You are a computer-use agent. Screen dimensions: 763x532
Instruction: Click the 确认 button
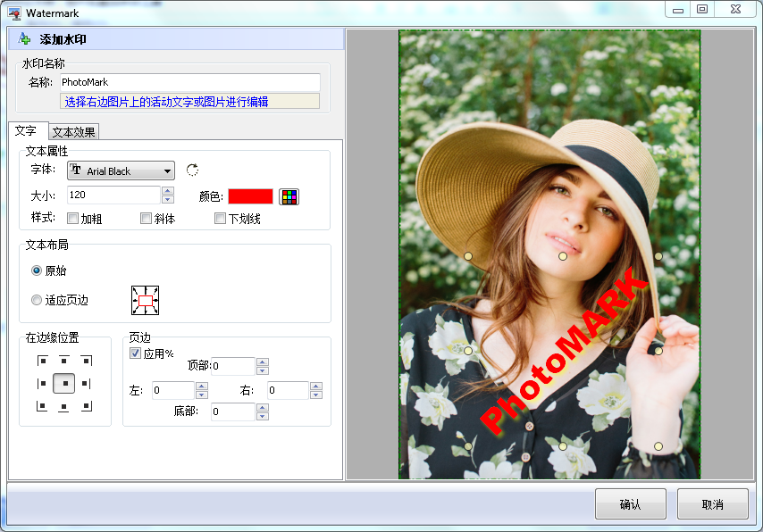point(630,504)
